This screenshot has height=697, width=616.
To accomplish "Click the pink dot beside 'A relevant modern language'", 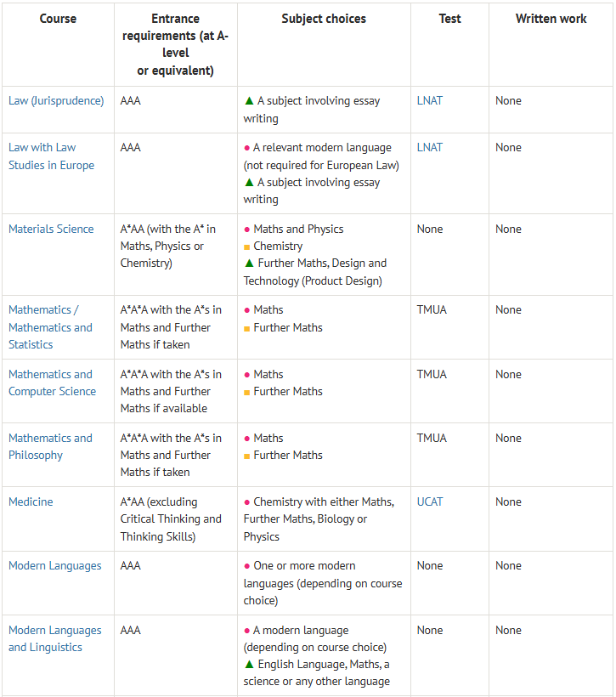I will (247, 148).
